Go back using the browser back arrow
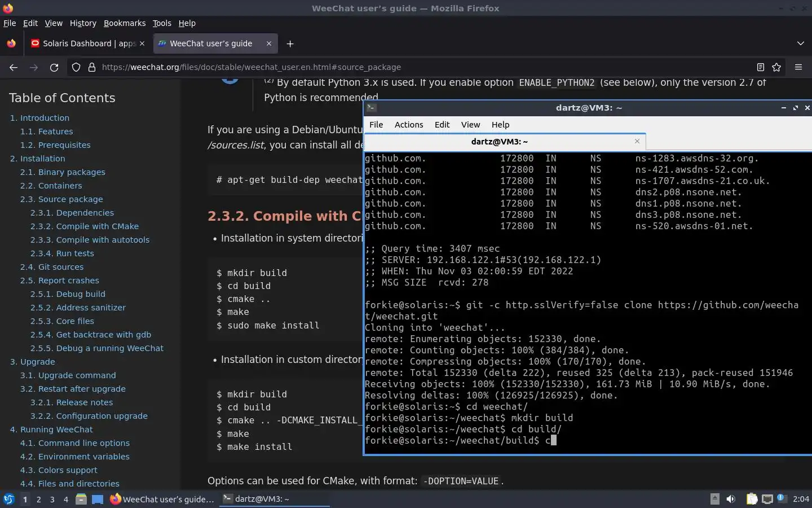Screen dimensions: 812x508 click(14, 67)
